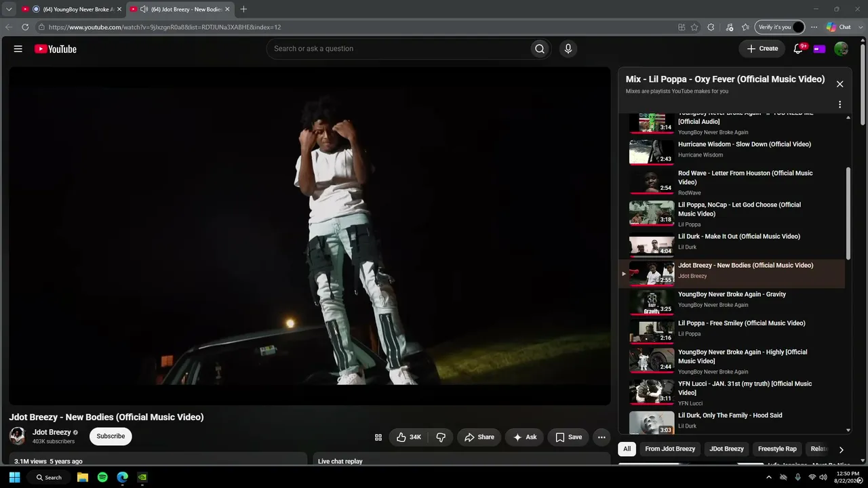Click the "Live chat replay" header

[340, 462]
